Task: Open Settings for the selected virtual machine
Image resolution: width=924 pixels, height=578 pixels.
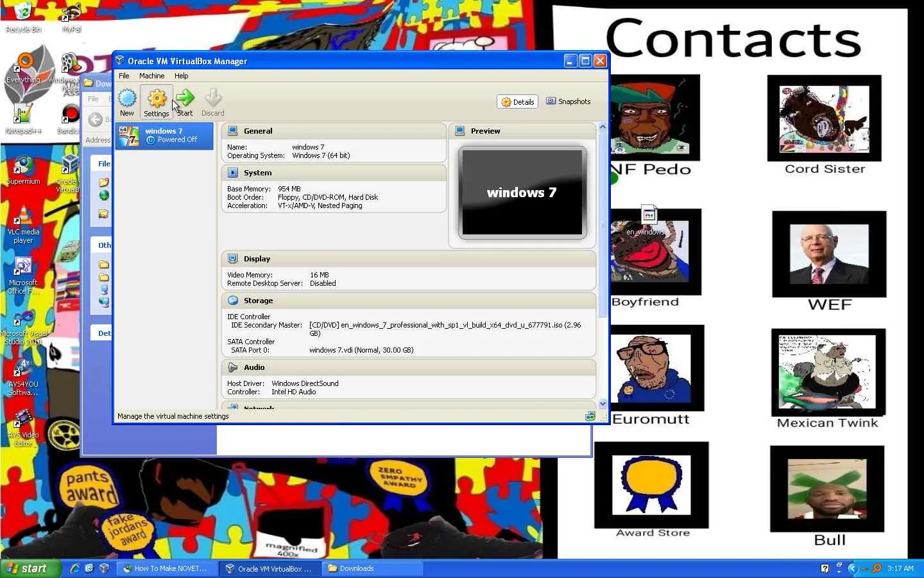Action: [x=157, y=103]
